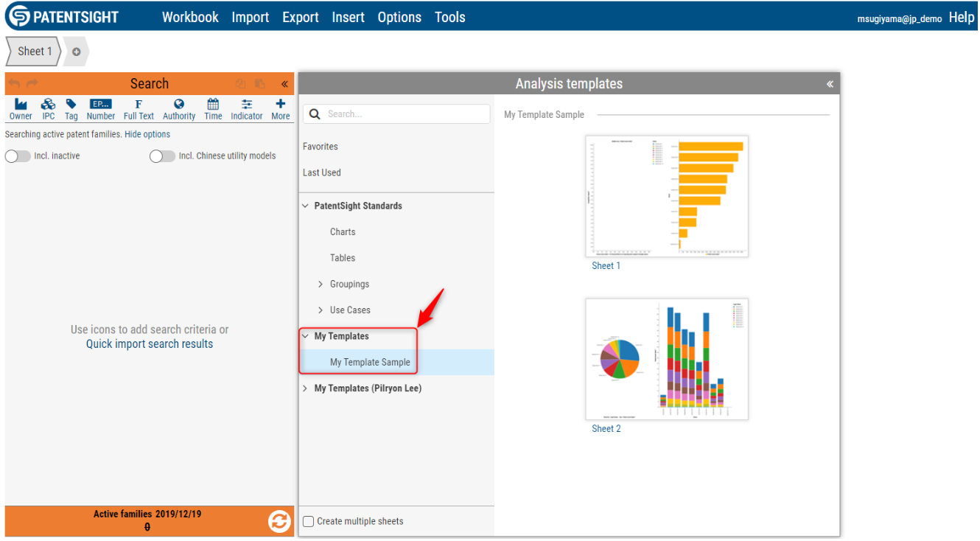This screenshot has width=980, height=541.
Task: Click the magnifier icon in template search
Action: [x=315, y=114]
